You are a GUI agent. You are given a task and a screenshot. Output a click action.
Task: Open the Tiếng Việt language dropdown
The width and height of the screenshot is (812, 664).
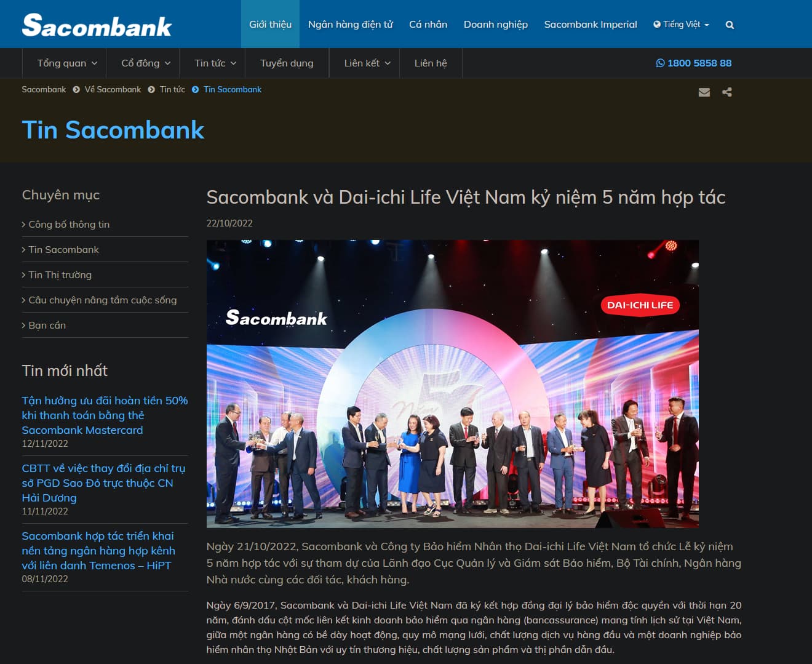point(682,24)
